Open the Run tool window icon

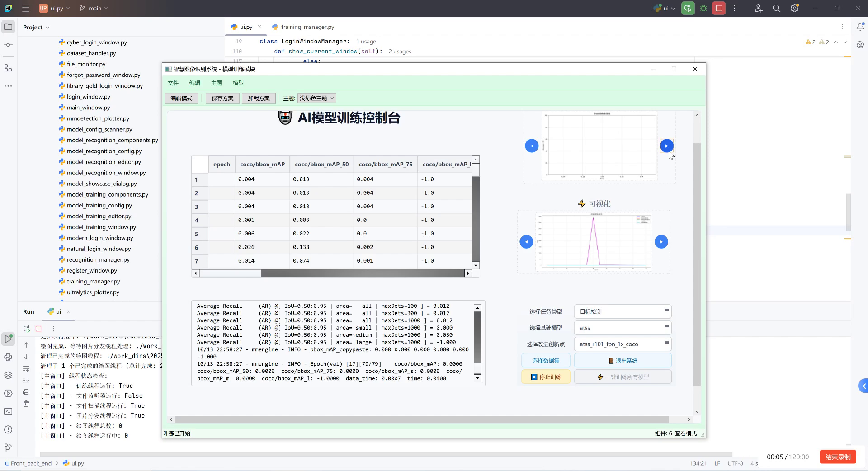click(x=8, y=339)
